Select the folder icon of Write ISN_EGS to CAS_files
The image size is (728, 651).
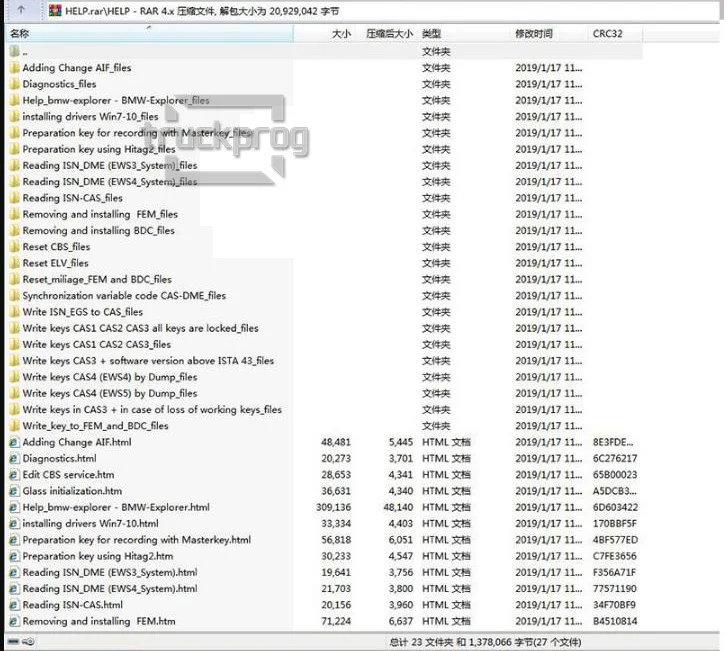pyautogui.click(x=14, y=312)
